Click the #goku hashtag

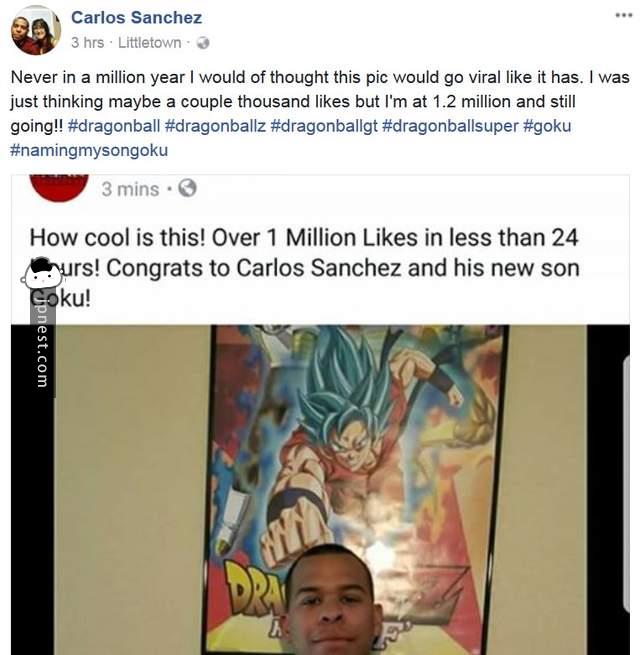point(547,126)
